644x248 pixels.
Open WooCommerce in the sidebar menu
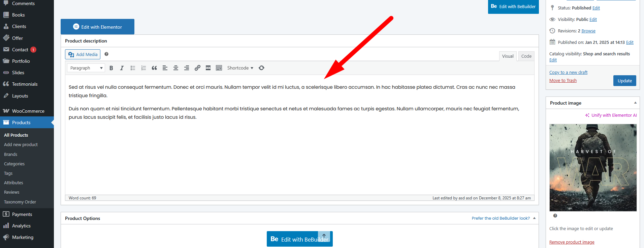(28, 111)
